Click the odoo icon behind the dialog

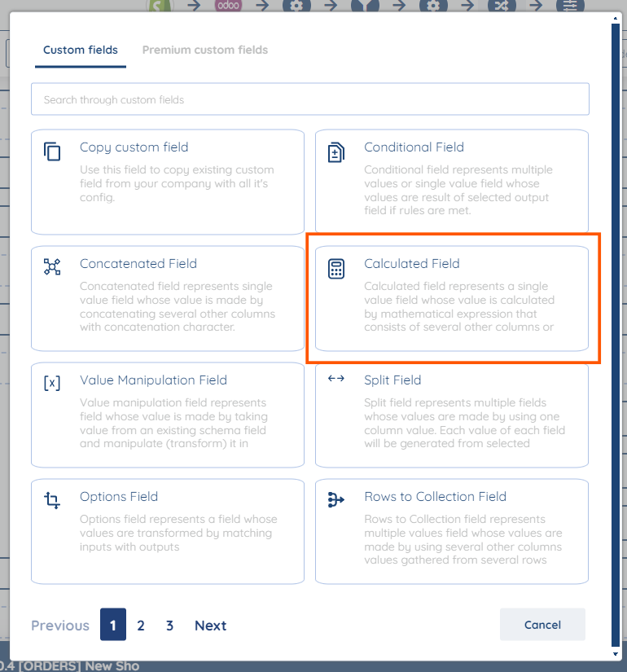coord(228,6)
